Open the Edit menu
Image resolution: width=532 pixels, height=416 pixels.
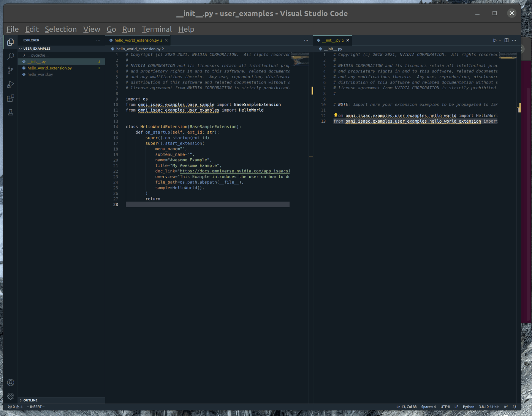pos(32,29)
